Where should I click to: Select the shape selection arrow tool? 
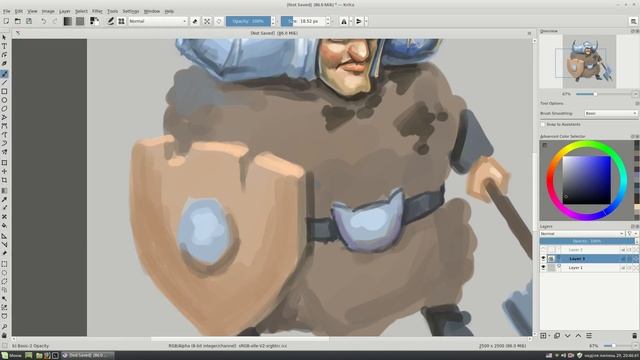4,38
